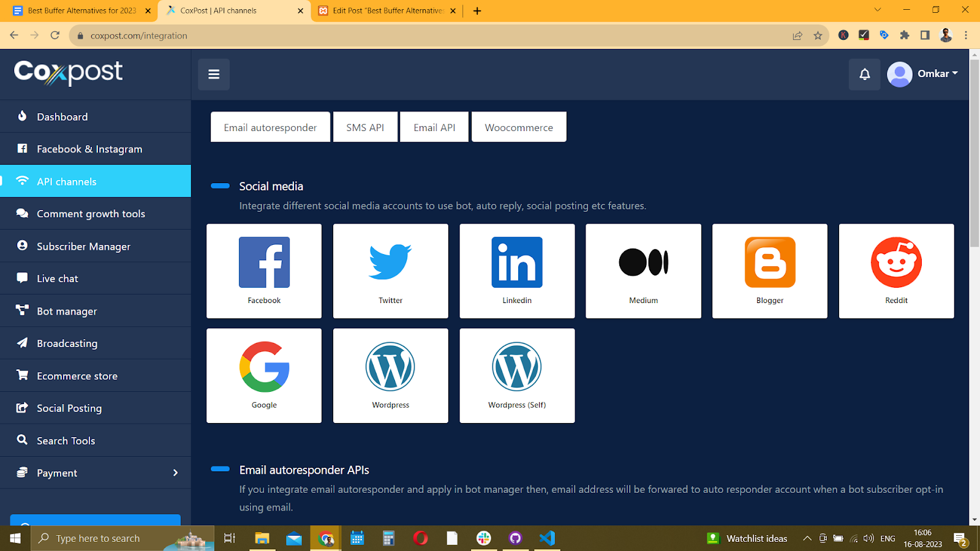The height and width of the screenshot is (551, 980).
Task: Open Comment growth tools
Action: pyautogui.click(x=96, y=214)
